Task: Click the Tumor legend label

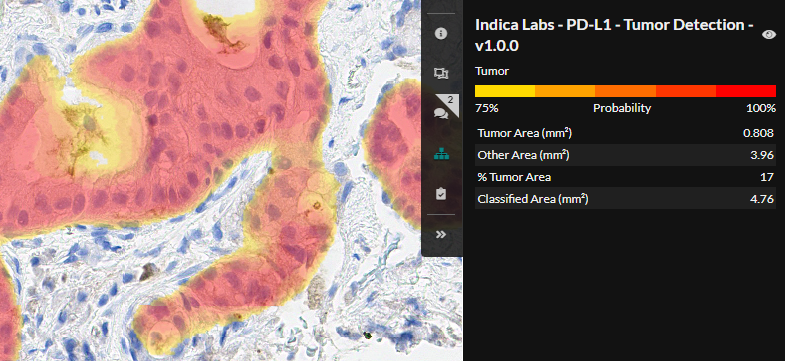Action: pyautogui.click(x=492, y=71)
